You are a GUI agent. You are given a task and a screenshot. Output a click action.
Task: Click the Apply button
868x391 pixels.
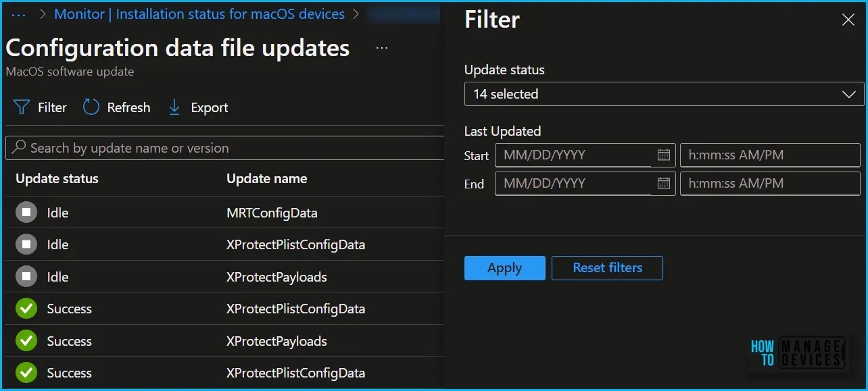tap(504, 268)
